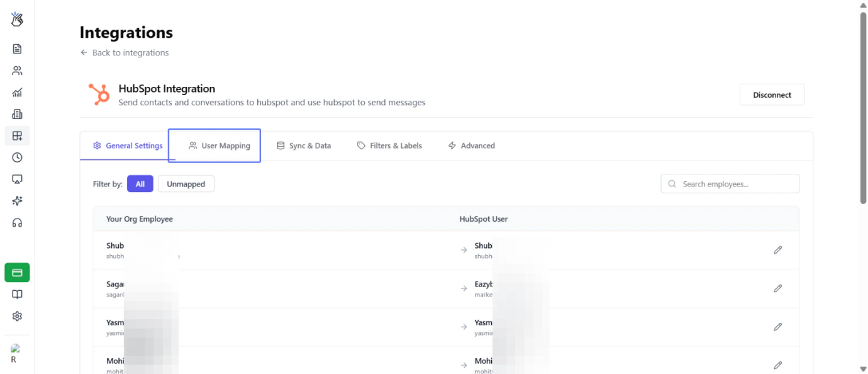Image resolution: width=868 pixels, height=374 pixels.
Task: Select the integrations grid-plus sidebar icon
Action: [x=17, y=135]
